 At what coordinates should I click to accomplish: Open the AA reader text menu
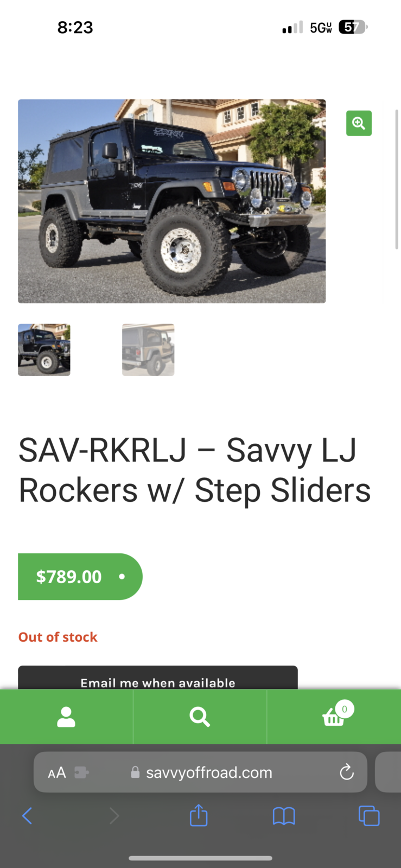click(57, 773)
